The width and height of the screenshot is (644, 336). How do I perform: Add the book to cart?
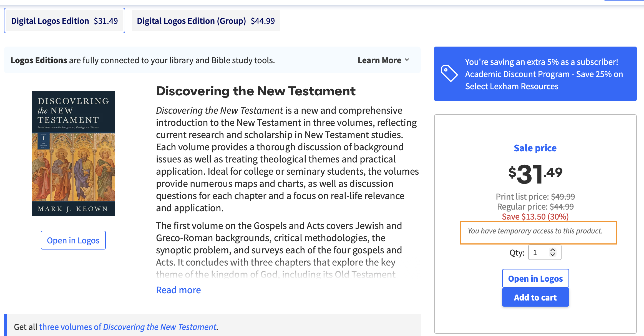point(535,297)
